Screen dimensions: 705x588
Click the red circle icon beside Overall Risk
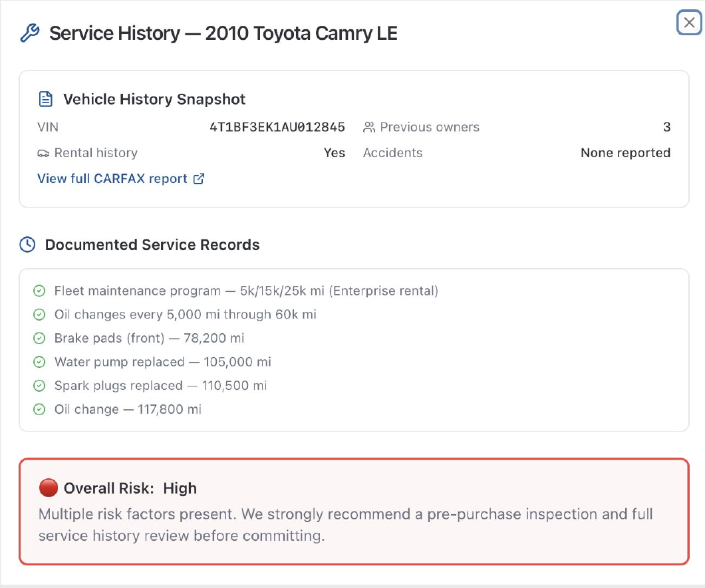[x=48, y=488]
